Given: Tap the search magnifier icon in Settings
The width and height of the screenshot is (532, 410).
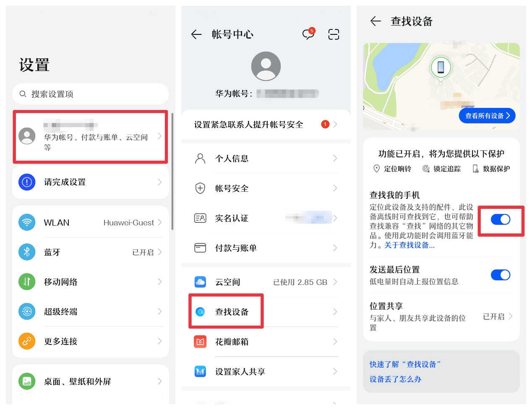Looking at the screenshot, I should pos(23,94).
